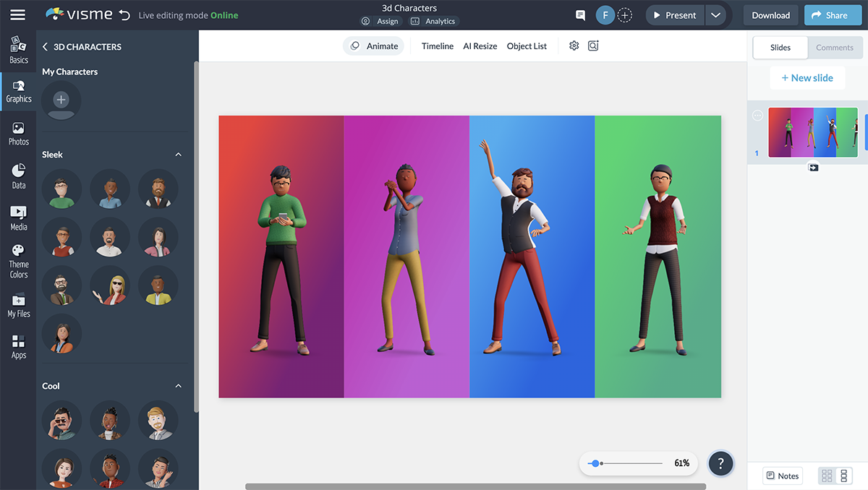This screenshot has height=490, width=868.
Task: Open the Present dropdown arrow
Action: (x=715, y=15)
